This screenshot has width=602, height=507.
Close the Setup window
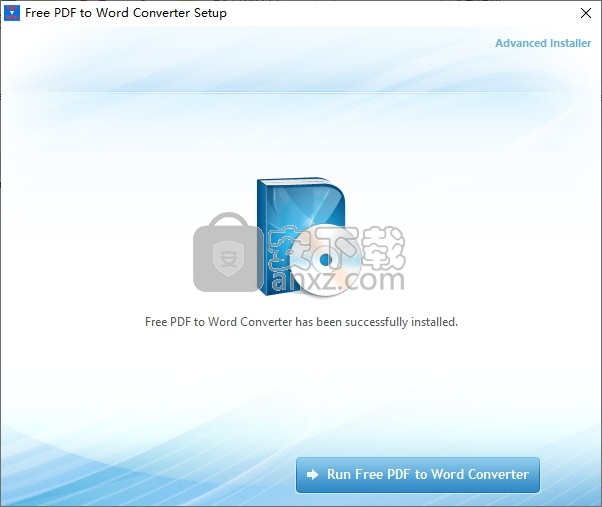pyautogui.click(x=586, y=13)
